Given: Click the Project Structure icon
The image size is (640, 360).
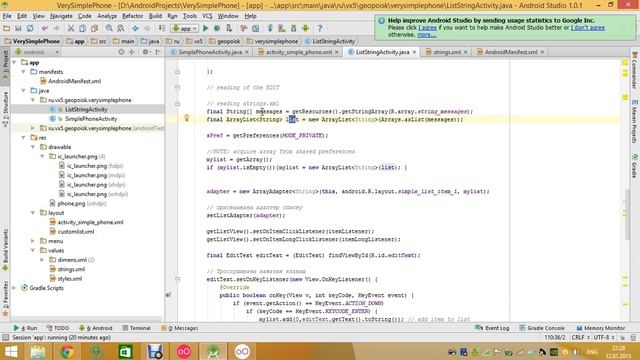Looking at the screenshot, I should pyautogui.click(x=256, y=28).
